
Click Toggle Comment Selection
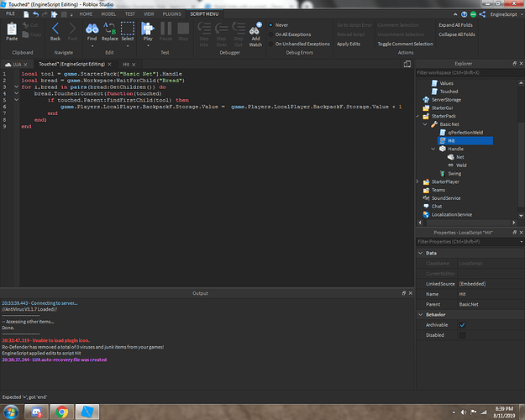click(x=405, y=44)
